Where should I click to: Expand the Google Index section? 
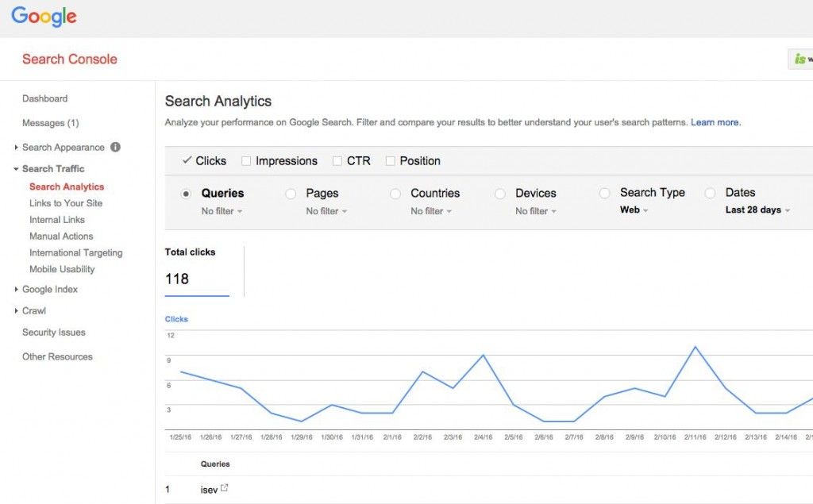pos(49,289)
